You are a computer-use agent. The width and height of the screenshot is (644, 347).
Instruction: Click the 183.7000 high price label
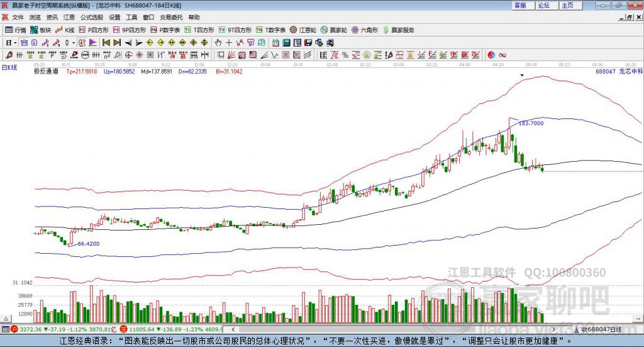pos(531,123)
